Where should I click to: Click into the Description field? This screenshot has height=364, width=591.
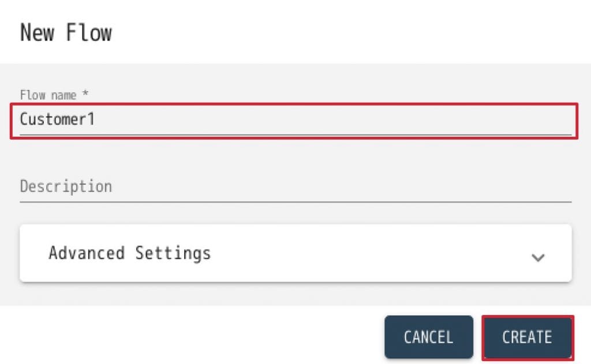click(x=295, y=187)
